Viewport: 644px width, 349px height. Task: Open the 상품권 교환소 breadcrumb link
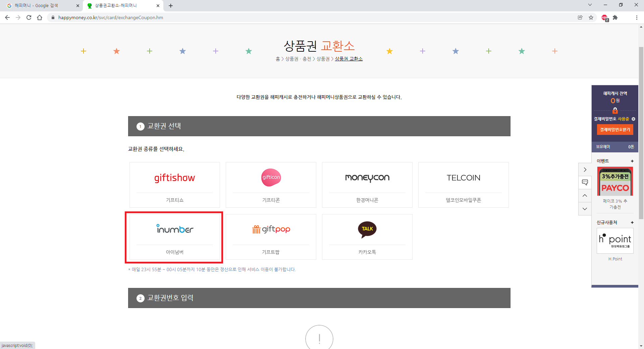(349, 59)
